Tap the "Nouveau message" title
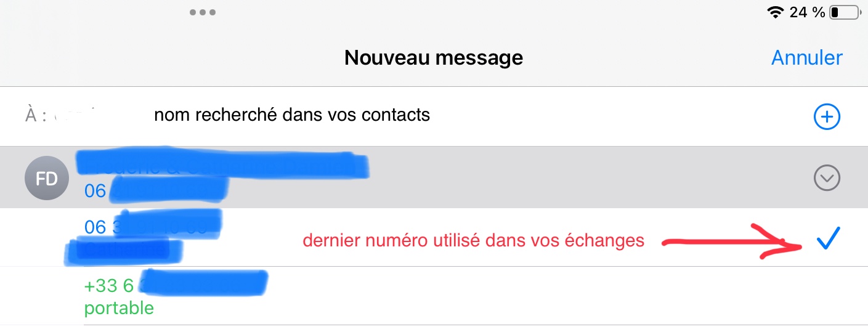868x332 pixels. 433,58
